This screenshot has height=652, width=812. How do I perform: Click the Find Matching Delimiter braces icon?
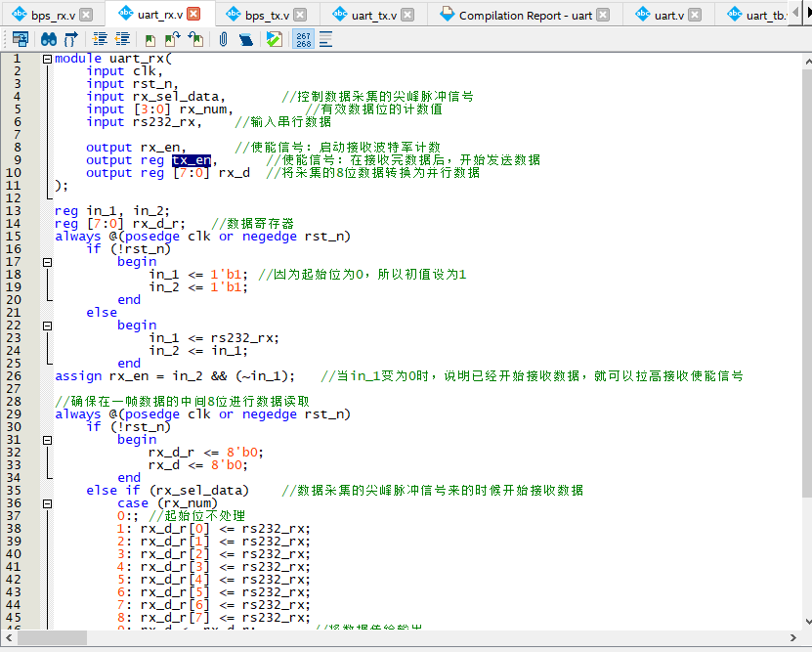71,39
